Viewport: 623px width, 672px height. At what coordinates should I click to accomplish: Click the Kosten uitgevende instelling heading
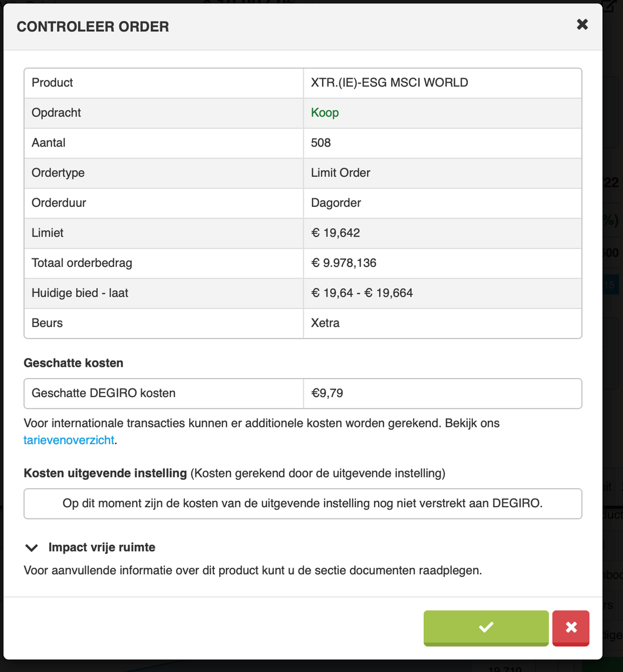click(105, 473)
